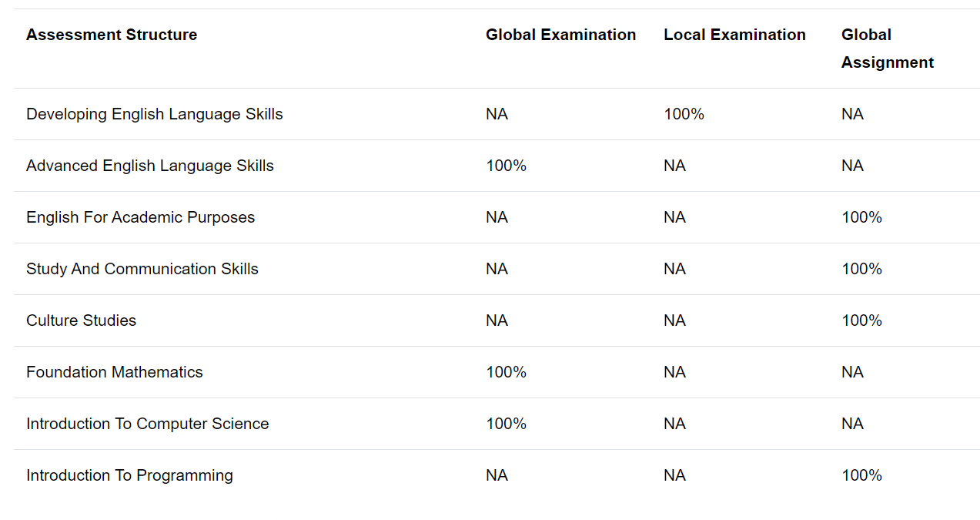The height and width of the screenshot is (520, 980).
Task: Click 100% Global Examination for Foundation Mathematics
Action: 506,372
